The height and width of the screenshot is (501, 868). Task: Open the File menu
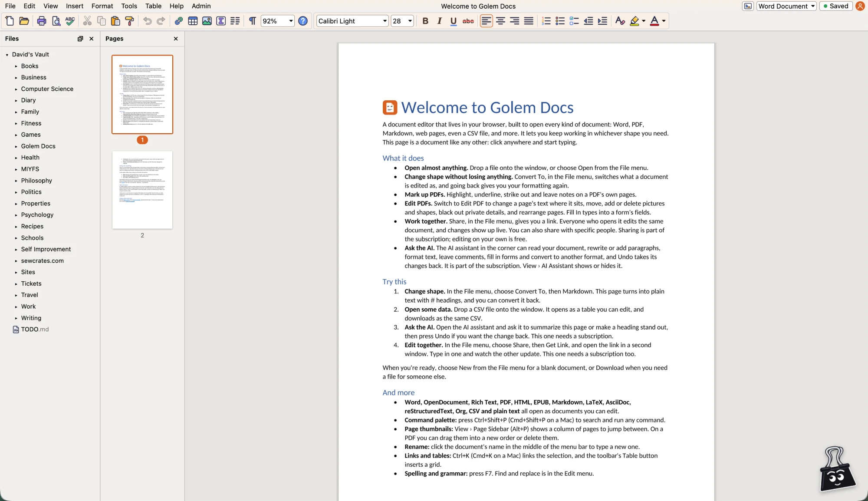[x=10, y=6]
